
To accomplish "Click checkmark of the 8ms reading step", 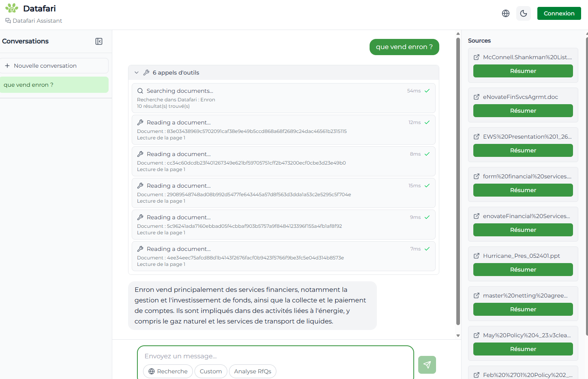I will (x=427, y=154).
